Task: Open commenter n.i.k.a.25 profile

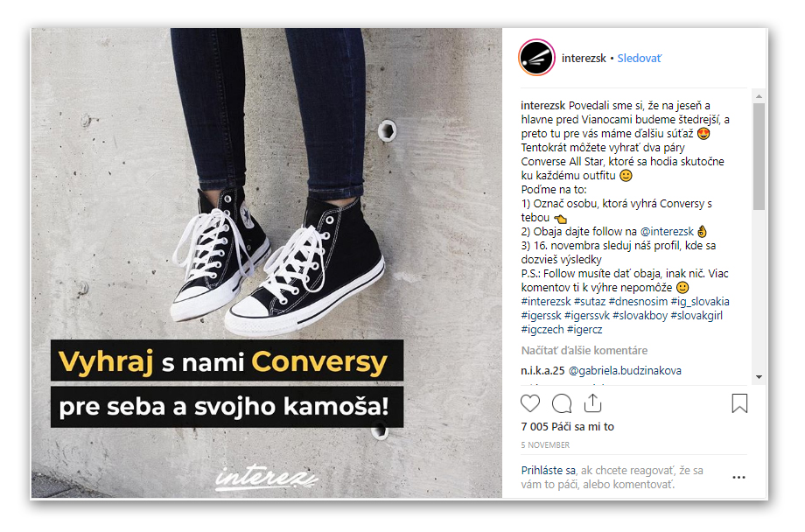Action: (542, 371)
